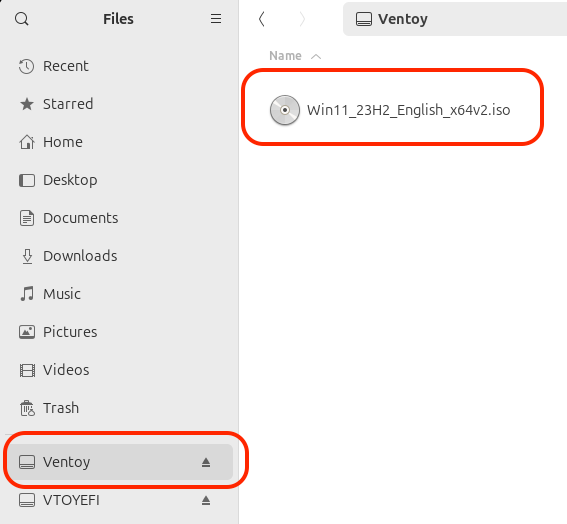Select Win11_23H2_English_x64v2.iso file name
This screenshot has height=524, width=567.
click(x=409, y=110)
